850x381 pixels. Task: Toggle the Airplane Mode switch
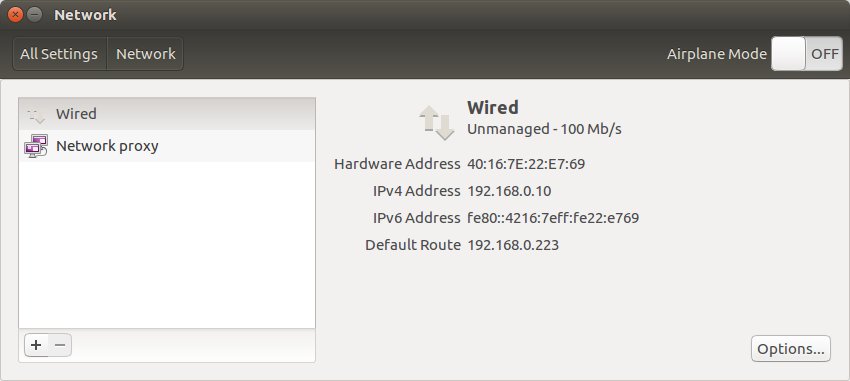click(x=807, y=54)
